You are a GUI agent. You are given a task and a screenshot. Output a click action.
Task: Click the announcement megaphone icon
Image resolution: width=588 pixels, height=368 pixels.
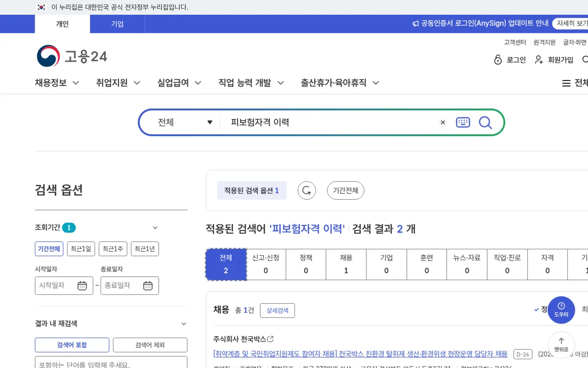pyautogui.click(x=416, y=24)
